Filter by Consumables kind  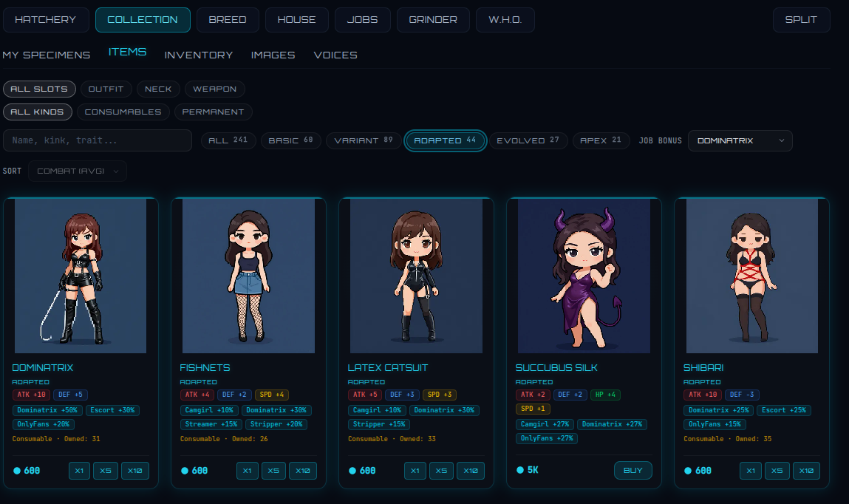(x=123, y=112)
